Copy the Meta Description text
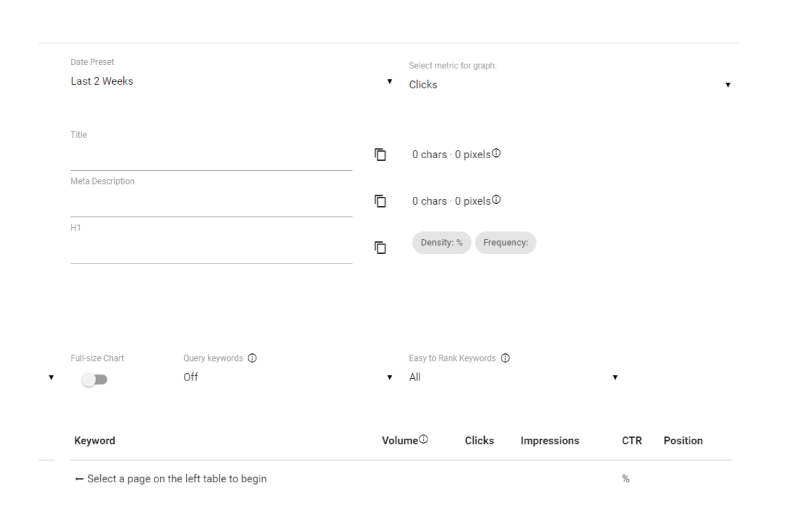Viewport: 800px width, 530px height. [x=380, y=201]
